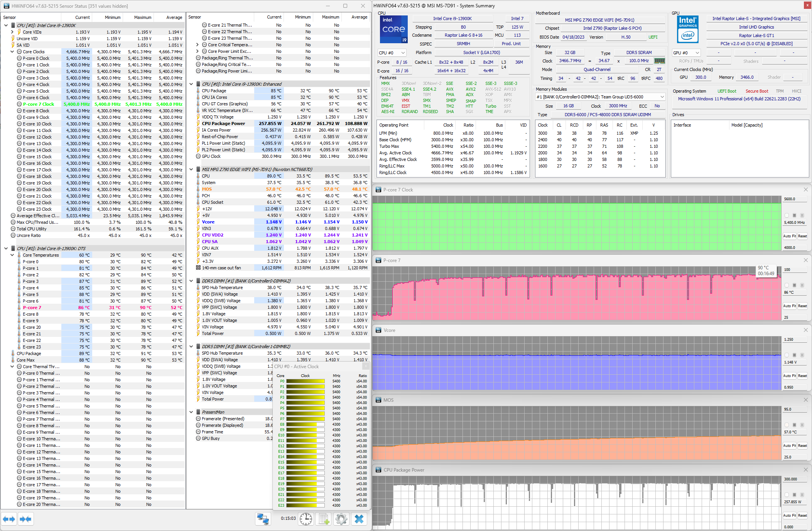812x531 pixels.
Task: Click the collapse columns inward-arrows icon
Action: [x=25, y=519]
